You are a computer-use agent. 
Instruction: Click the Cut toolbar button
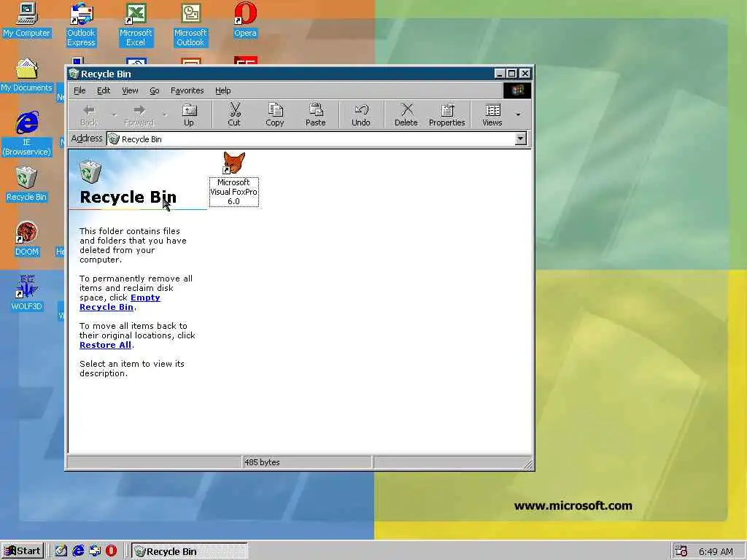234,114
